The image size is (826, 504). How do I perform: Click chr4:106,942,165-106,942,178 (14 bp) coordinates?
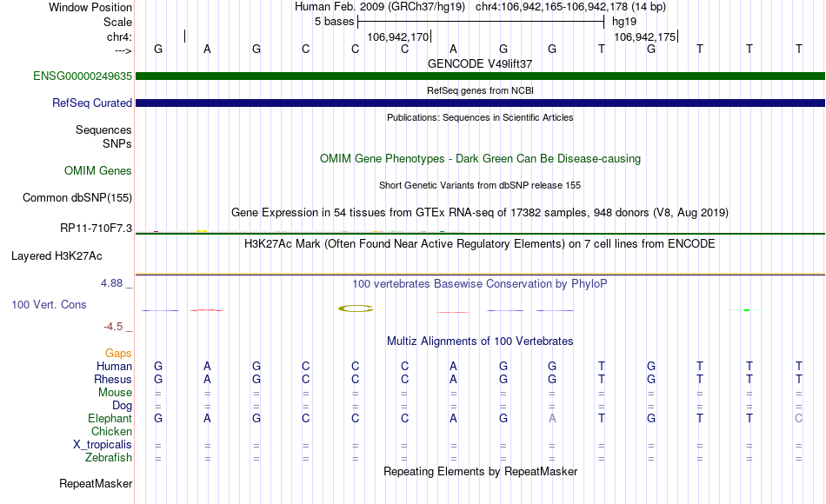pos(570,7)
